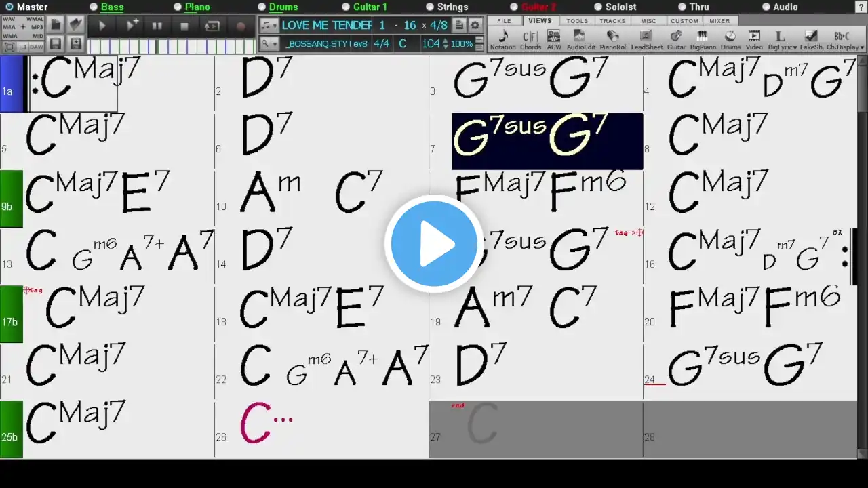Open the PianoRoll window
This screenshot has height=488, width=868.
pyautogui.click(x=614, y=40)
